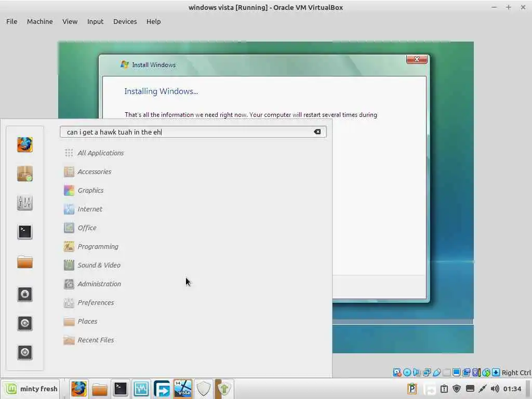
Task: Open the Files folder icon in the menu favorites
Action: (x=25, y=262)
